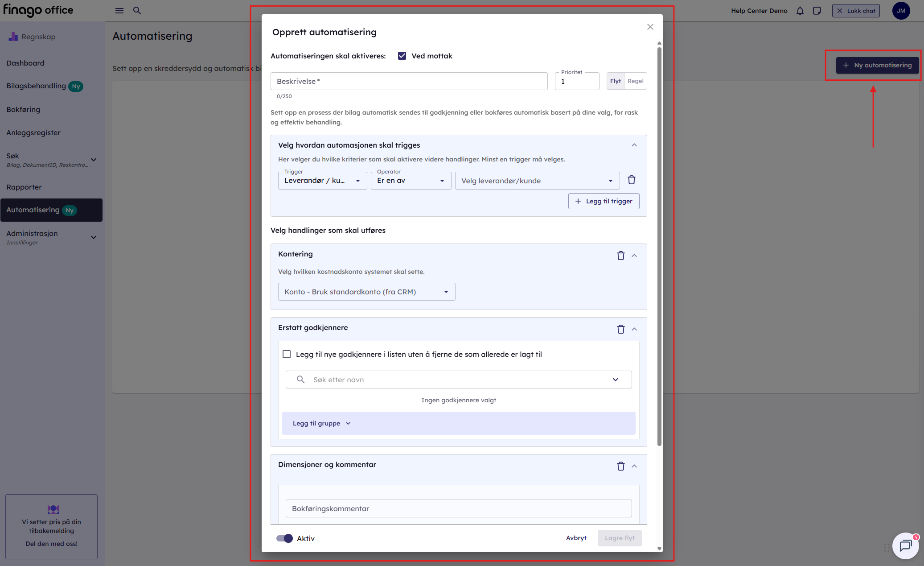Delete the Erstatt godkjennere section
This screenshot has height=566, width=924.
click(620, 329)
